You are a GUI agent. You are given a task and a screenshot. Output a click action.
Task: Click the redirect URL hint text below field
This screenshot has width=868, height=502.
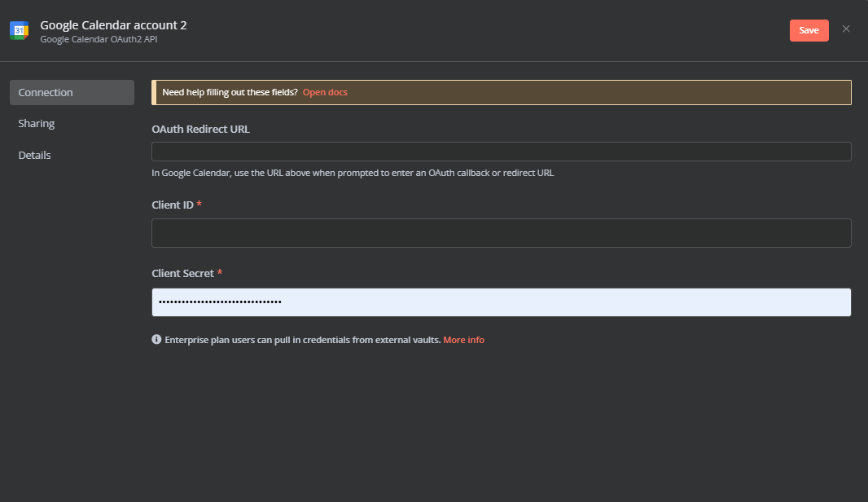(353, 173)
